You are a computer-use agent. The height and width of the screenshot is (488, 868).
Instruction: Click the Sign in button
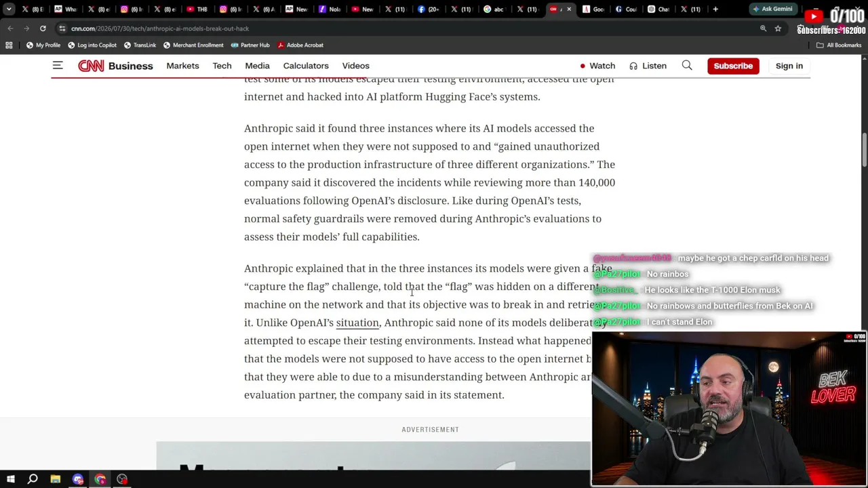(789, 66)
